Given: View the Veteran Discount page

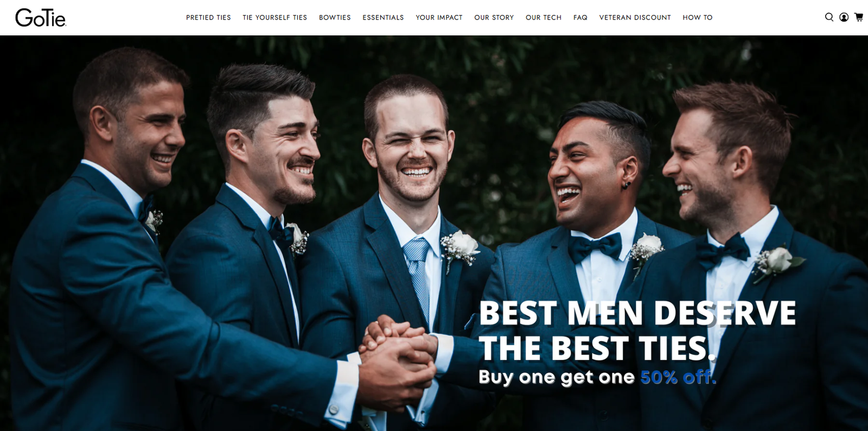Looking at the screenshot, I should click(x=635, y=17).
